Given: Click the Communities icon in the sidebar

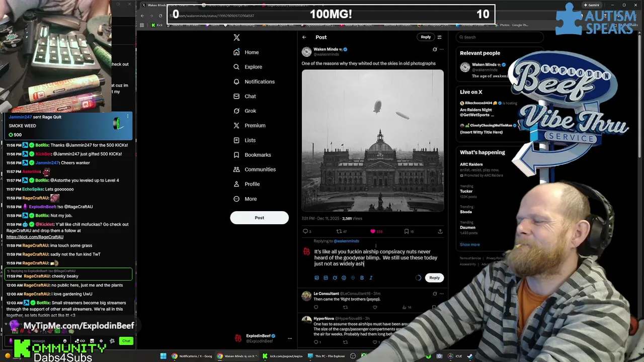Looking at the screenshot, I should pos(236,169).
